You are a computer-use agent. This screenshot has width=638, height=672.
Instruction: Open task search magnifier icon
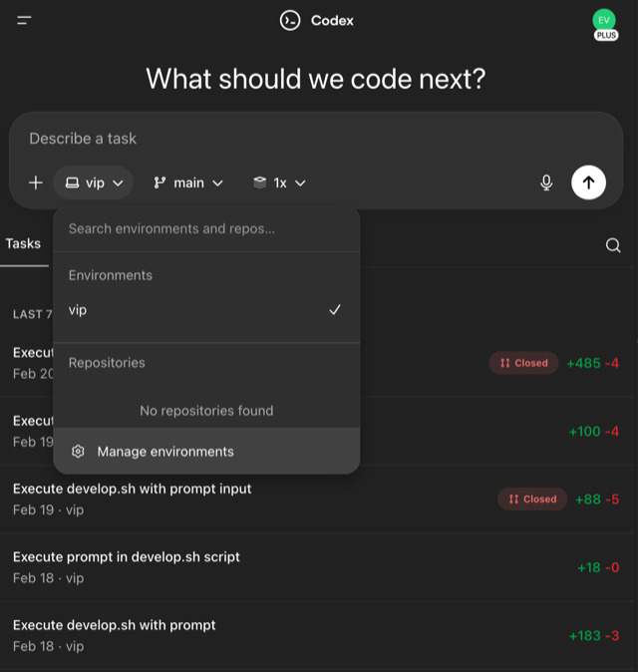613,245
